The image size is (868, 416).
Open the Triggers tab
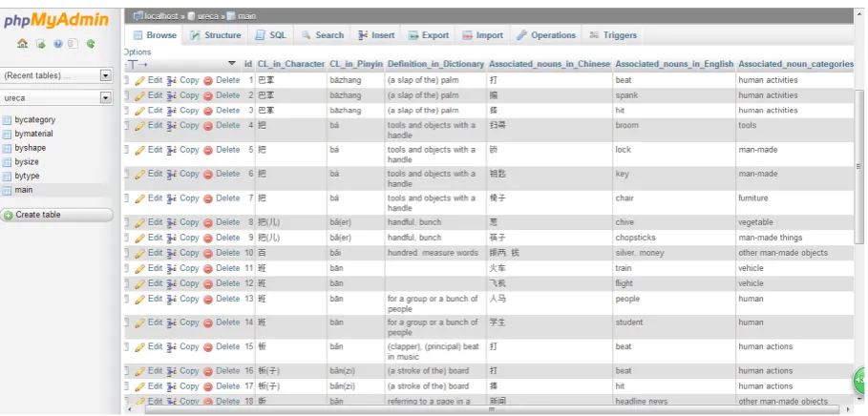613,35
